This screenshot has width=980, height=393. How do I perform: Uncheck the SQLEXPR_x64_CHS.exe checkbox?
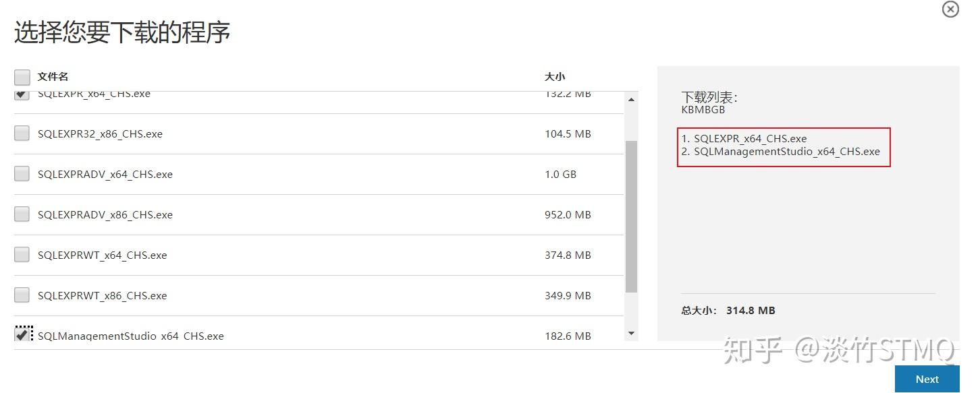pyautogui.click(x=22, y=95)
